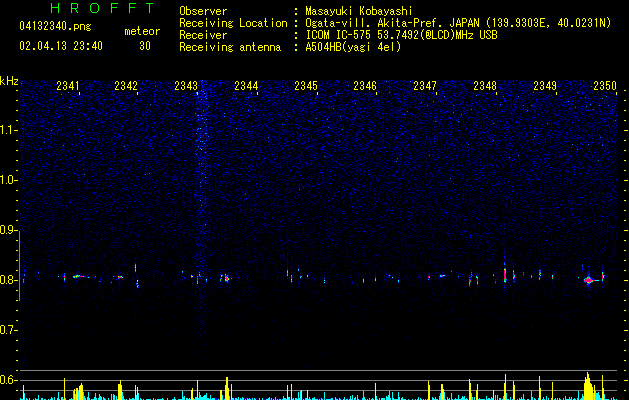Select the meteor count value 30
Screen dimensions: 629x400
pyautogui.click(x=145, y=46)
